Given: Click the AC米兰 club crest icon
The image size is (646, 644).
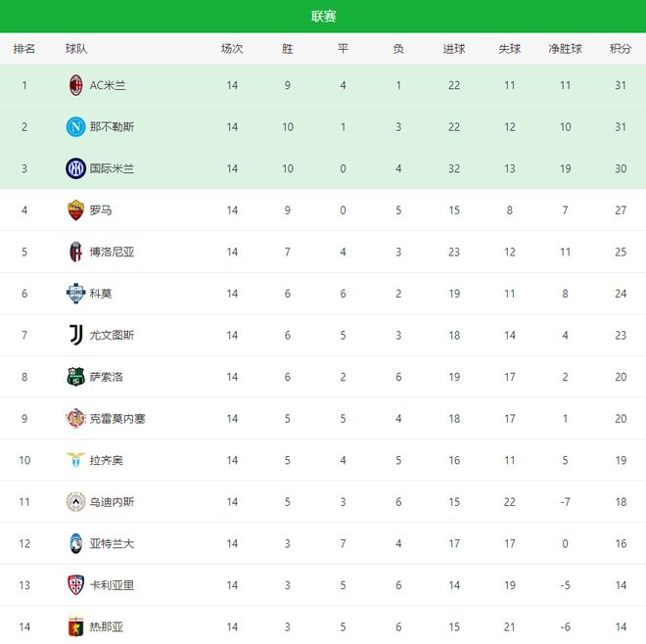Looking at the screenshot, I should (x=75, y=85).
